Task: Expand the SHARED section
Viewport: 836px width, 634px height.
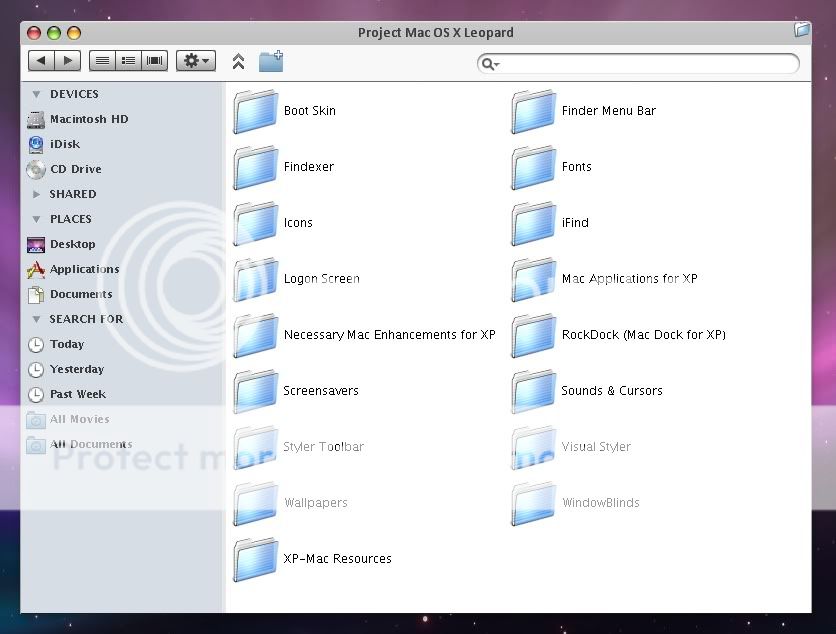Action: point(37,194)
